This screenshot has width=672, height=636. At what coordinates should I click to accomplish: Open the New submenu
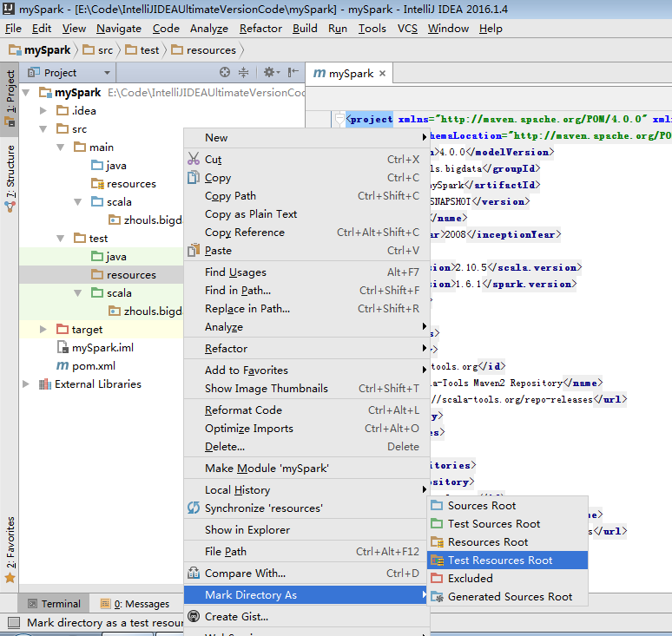tap(306, 137)
